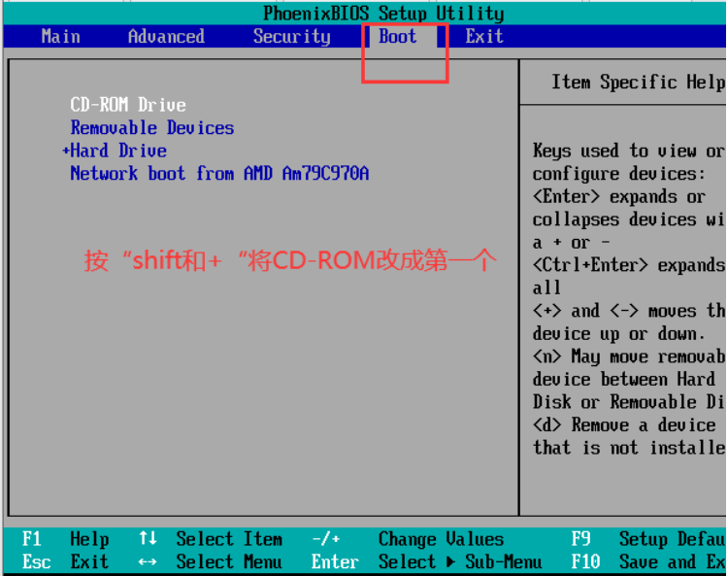
Task: Click the Enter Select Sub-Menu hint
Action: [427, 562]
